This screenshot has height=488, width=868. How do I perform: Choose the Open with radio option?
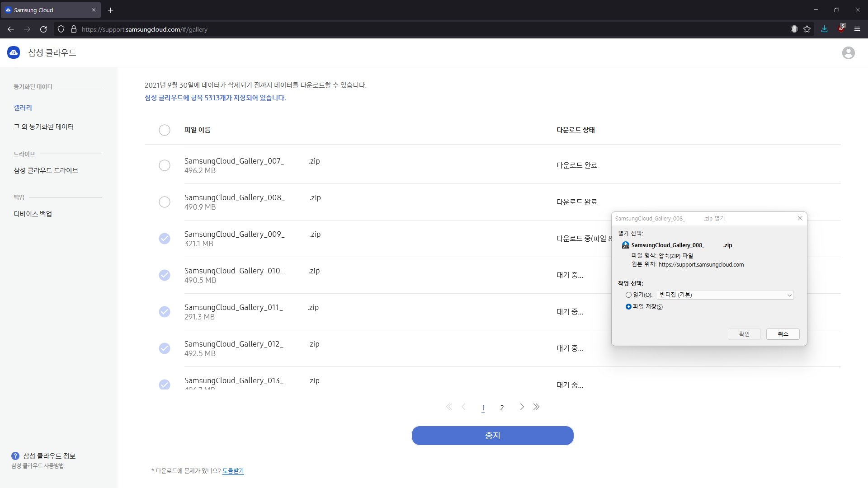(x=628, y=295)
